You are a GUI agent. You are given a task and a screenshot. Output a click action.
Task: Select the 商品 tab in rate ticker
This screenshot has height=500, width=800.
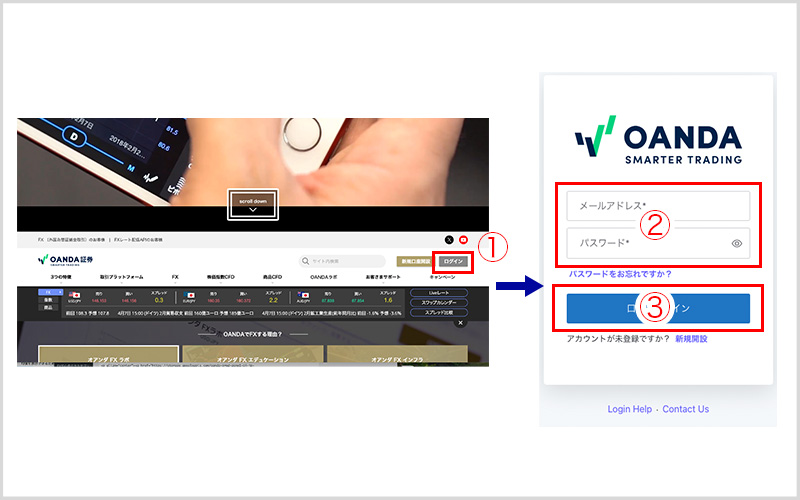pyautogui.click(x=48, y=307)
